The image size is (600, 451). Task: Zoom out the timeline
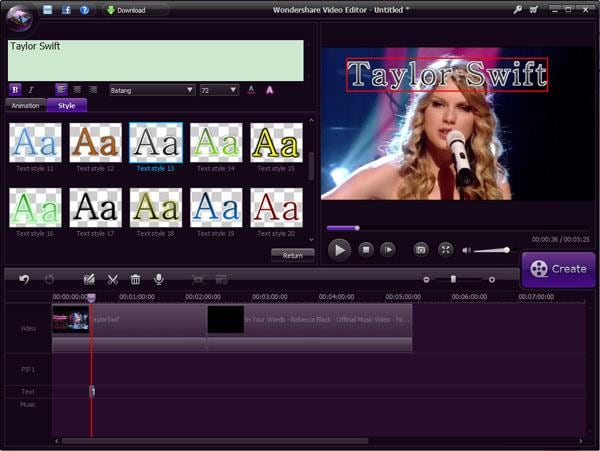click(426, 280)
